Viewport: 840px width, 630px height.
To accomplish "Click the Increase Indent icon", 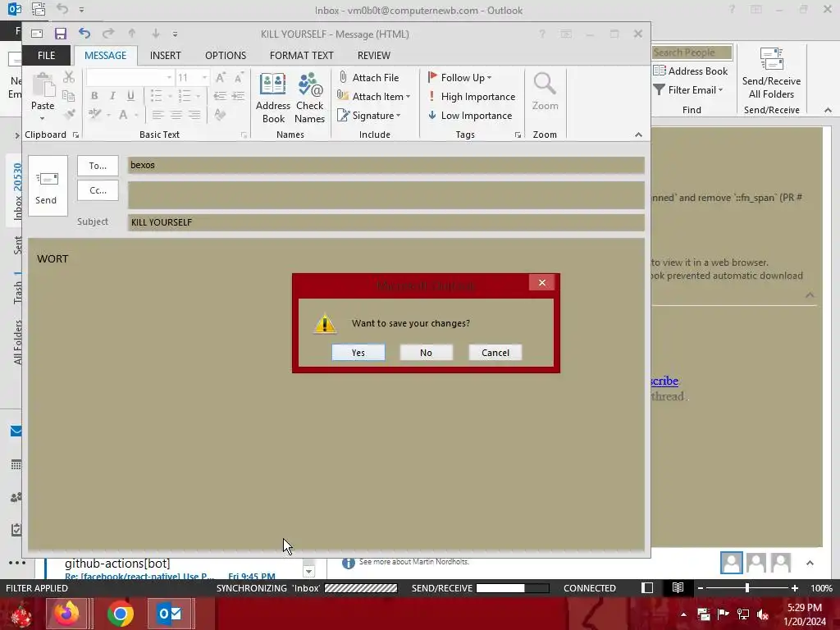I will 239,96.
